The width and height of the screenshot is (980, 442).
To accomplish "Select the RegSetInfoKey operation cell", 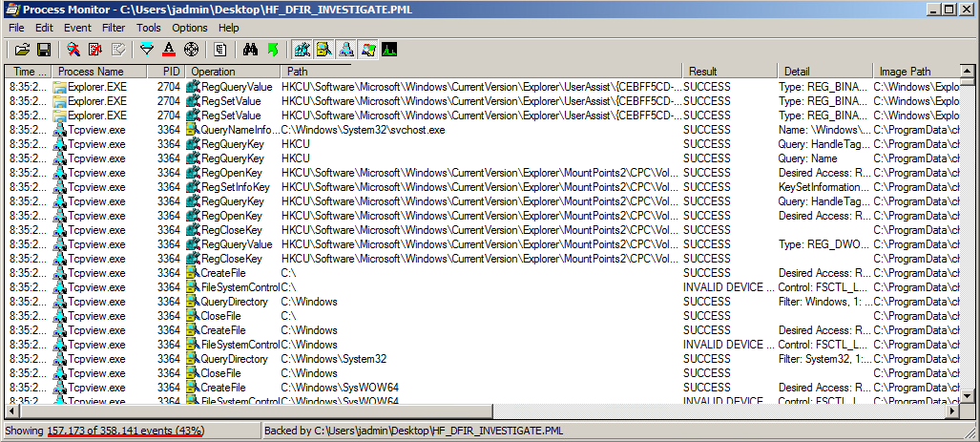I will click(235, 187).
